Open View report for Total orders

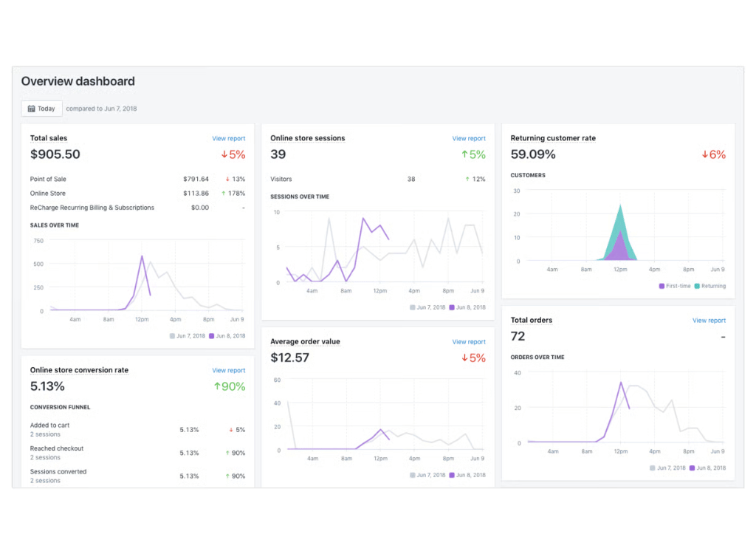(709, 320)
